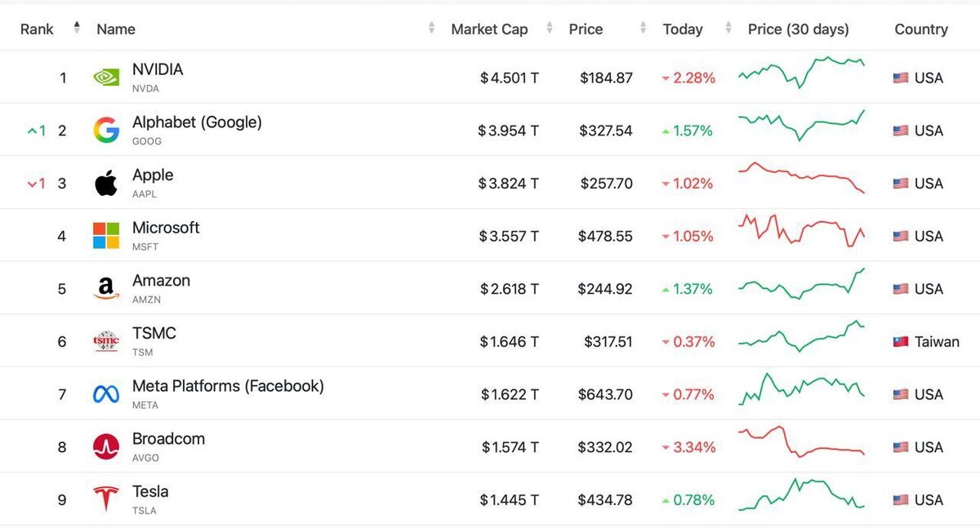Click the Meta Platforms logo icon

[106, 394]
